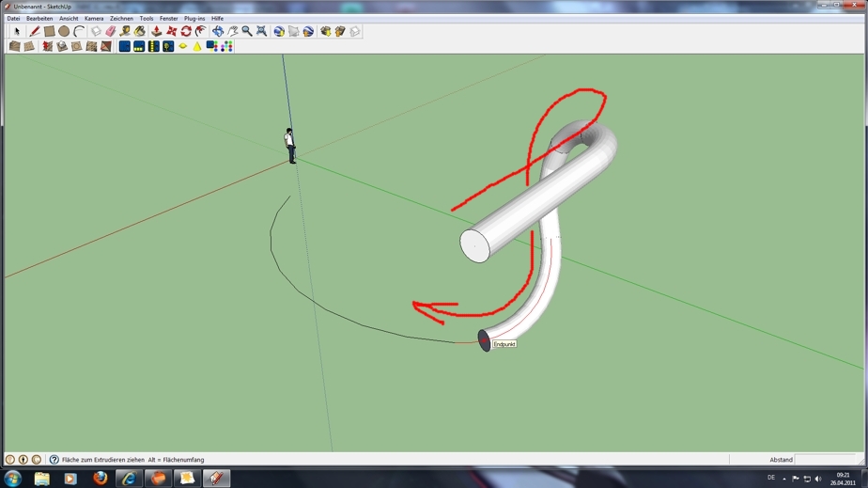Select the Zoom magnifier tool
This screenshot has height=488, width=868.
pos(246,31)
